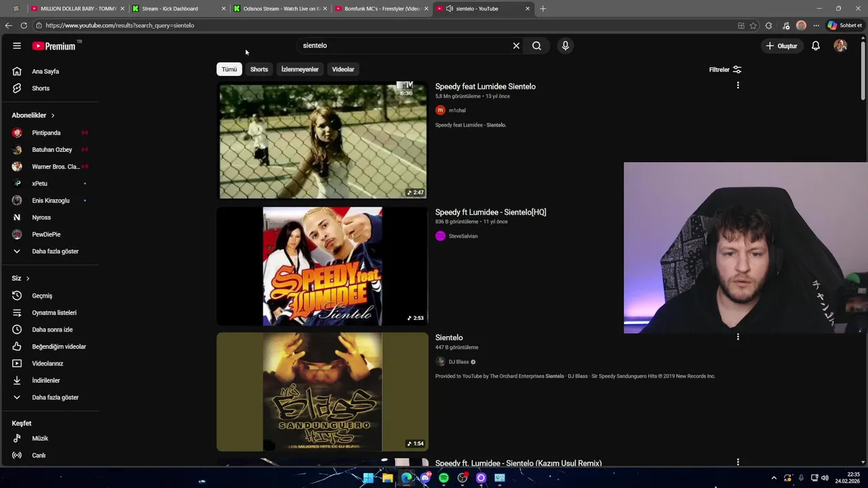This screenshot has height=488, width=868.
Task: Open Batuhan Ozbey subscription channel
Action: coord(52,150)
